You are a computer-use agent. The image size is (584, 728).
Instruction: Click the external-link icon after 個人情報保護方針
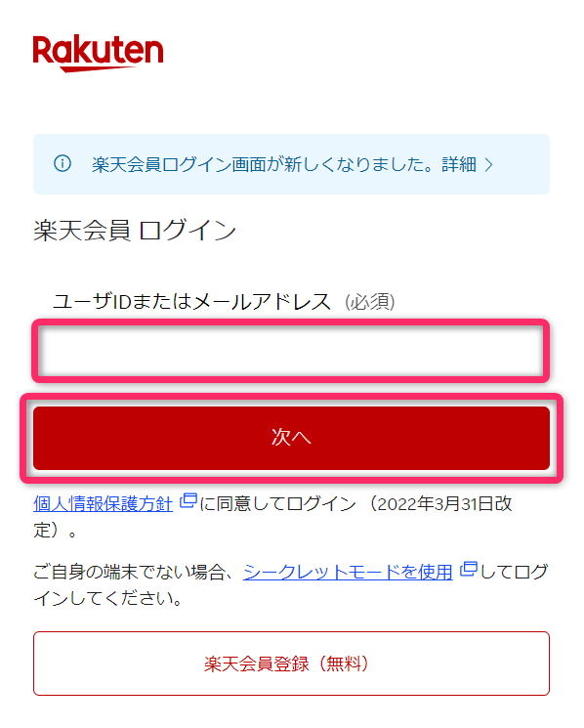(x=188, y=501)
